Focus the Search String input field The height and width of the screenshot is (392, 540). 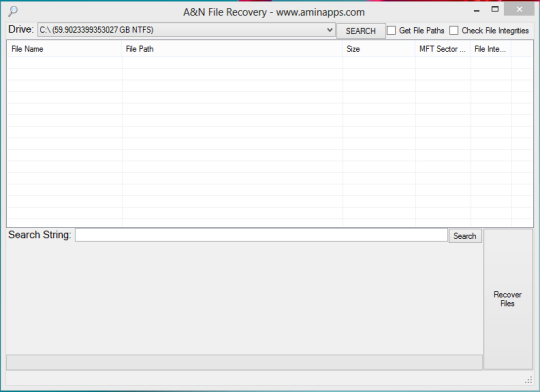point(261,235)
